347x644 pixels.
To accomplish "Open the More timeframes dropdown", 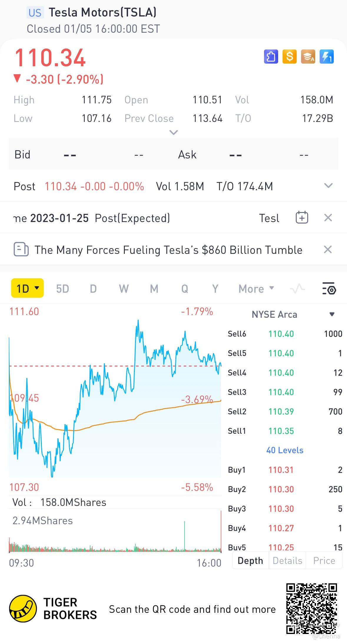I will tap(256, 289).
